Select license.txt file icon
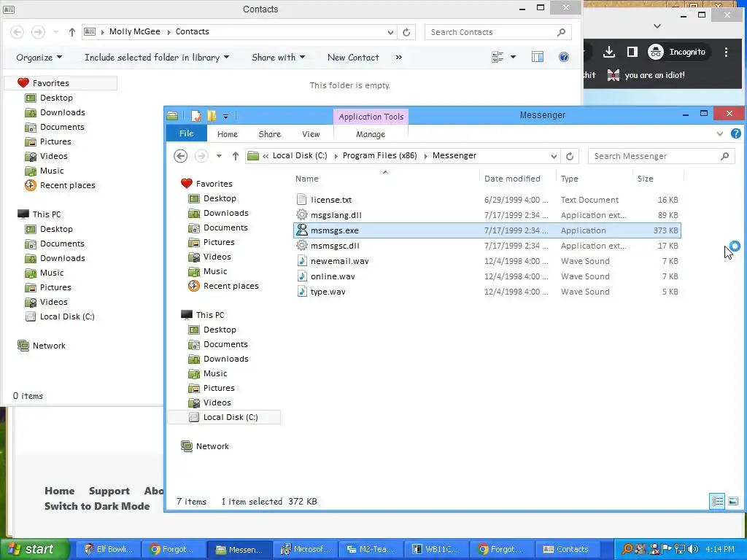The height and width of the screenshot is (560, 747). tap(301, 200)
